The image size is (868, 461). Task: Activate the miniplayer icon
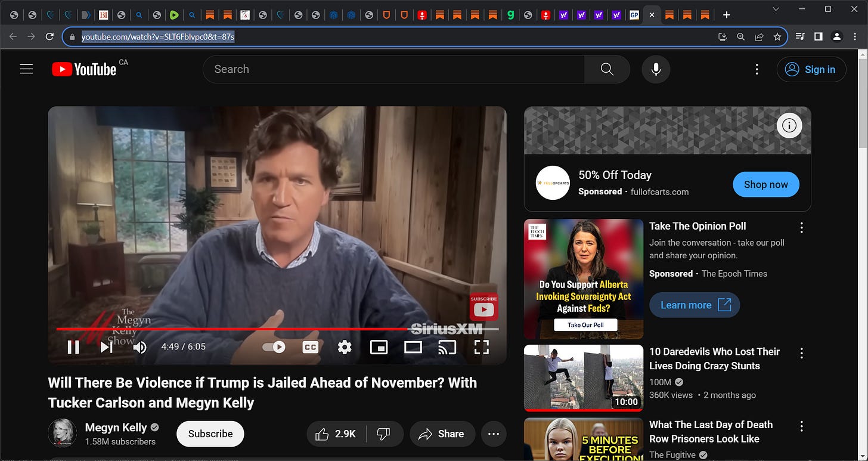[379, 347]
